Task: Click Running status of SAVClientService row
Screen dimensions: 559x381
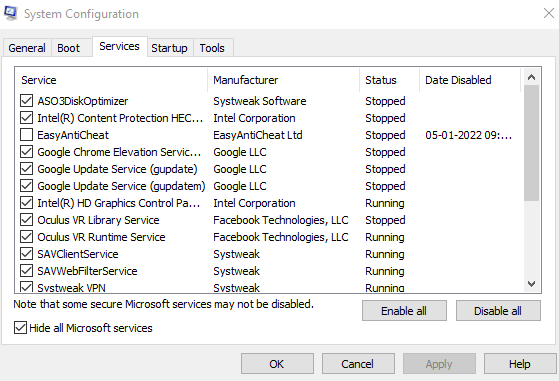Action: pos(385,254)
